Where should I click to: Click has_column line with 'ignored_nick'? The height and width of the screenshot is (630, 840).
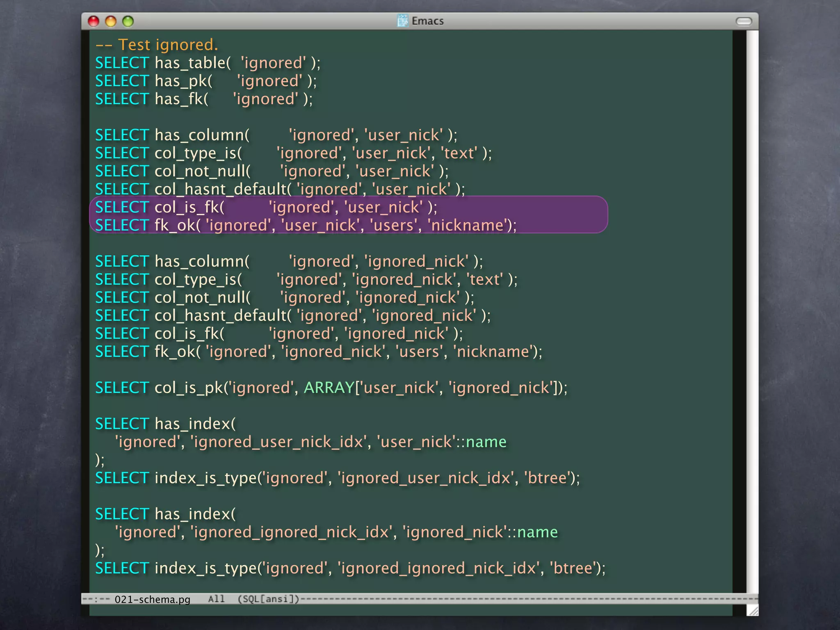point(289,261)
